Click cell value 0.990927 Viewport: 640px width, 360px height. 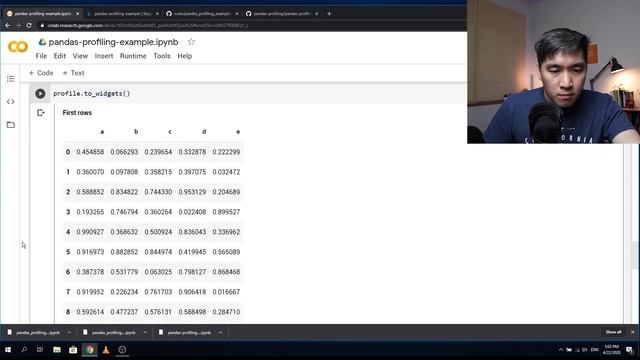click(x=90, y=232)
